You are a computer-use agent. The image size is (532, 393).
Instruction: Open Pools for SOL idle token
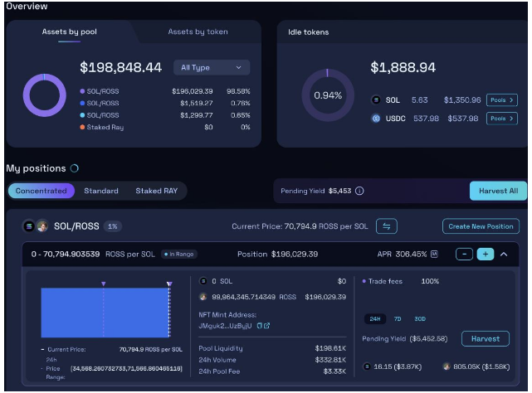click(x=501, y=100)
